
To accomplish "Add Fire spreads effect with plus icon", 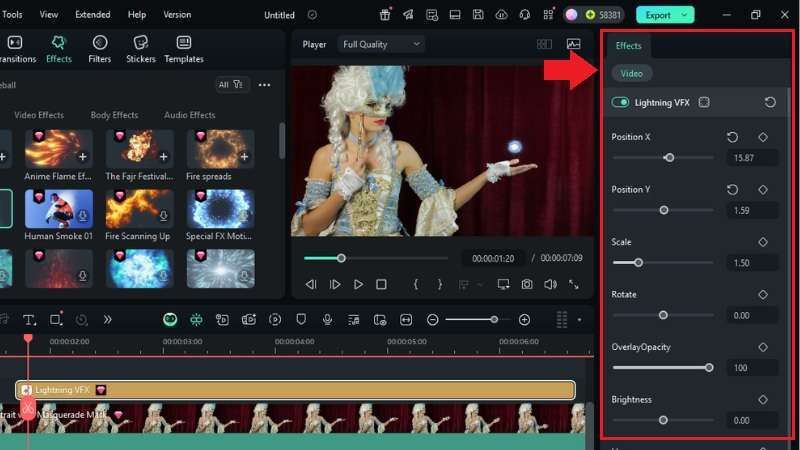I will tap(244, 157).
